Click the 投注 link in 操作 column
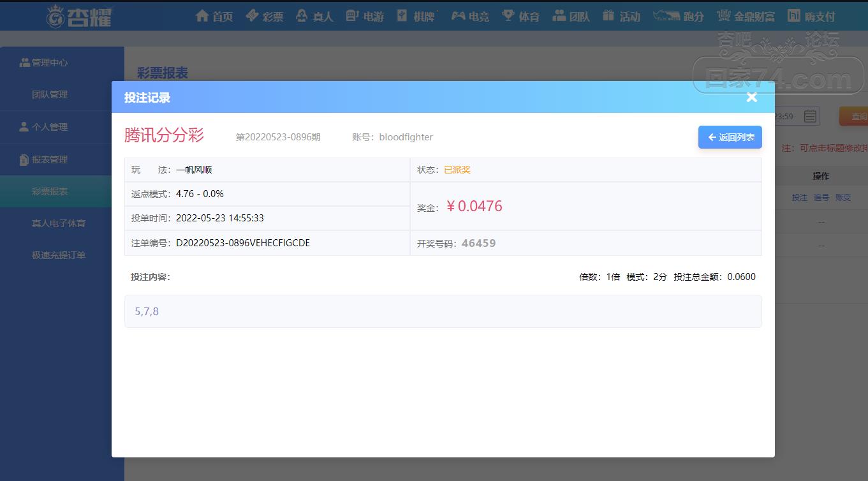 pos(800,198)
